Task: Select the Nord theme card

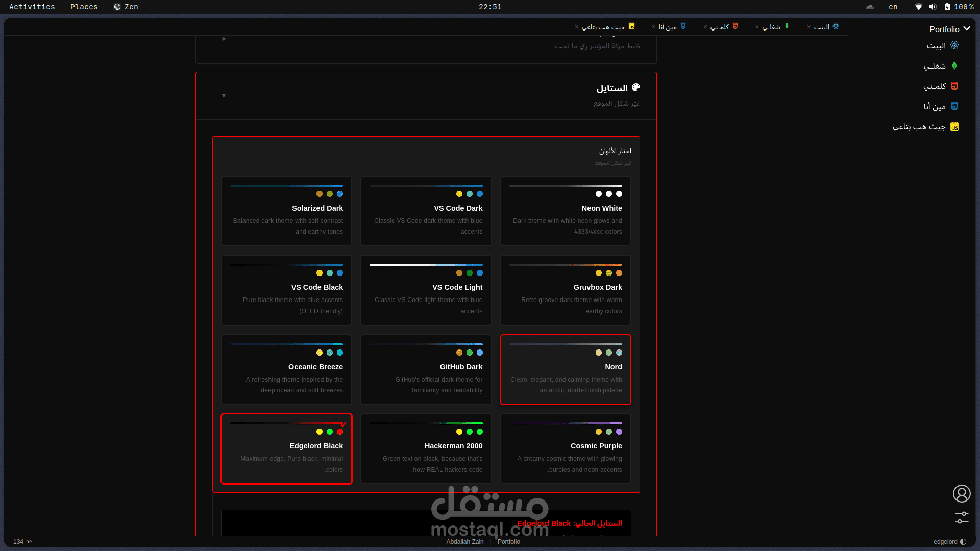Action: [566, 369]
